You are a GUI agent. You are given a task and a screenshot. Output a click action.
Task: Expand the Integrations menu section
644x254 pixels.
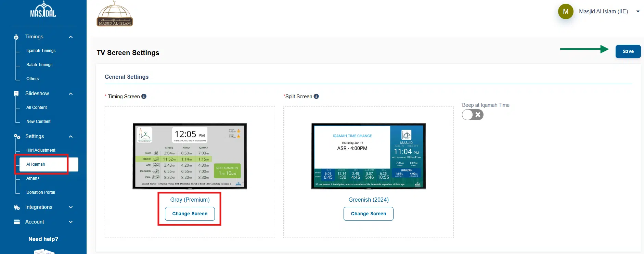(70, 207)
